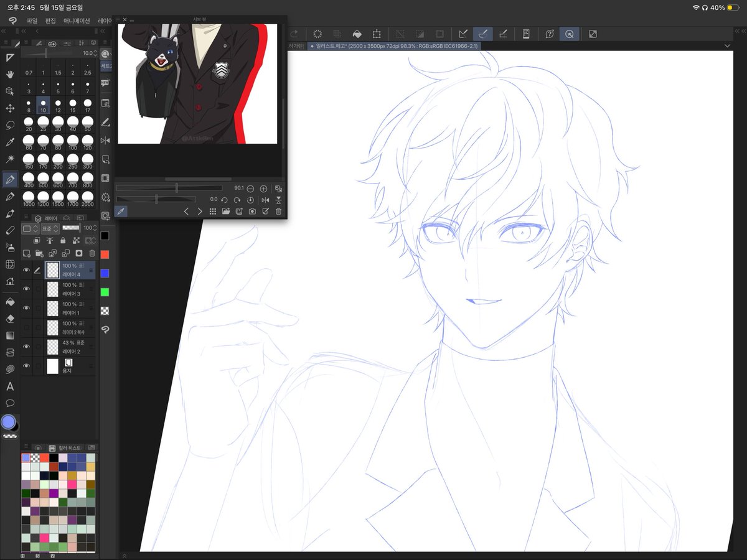Toggle visibility of 레이어 4
747x560 pixels.
26,270
